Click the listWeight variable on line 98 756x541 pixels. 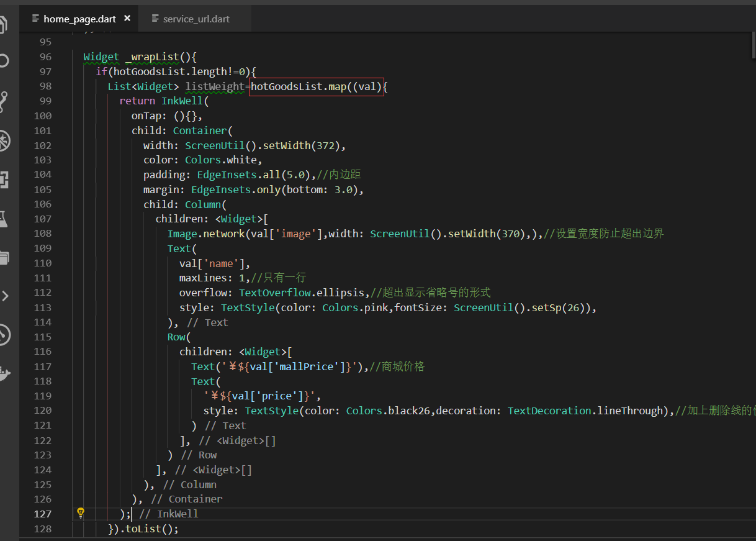(x=215, y=86)
